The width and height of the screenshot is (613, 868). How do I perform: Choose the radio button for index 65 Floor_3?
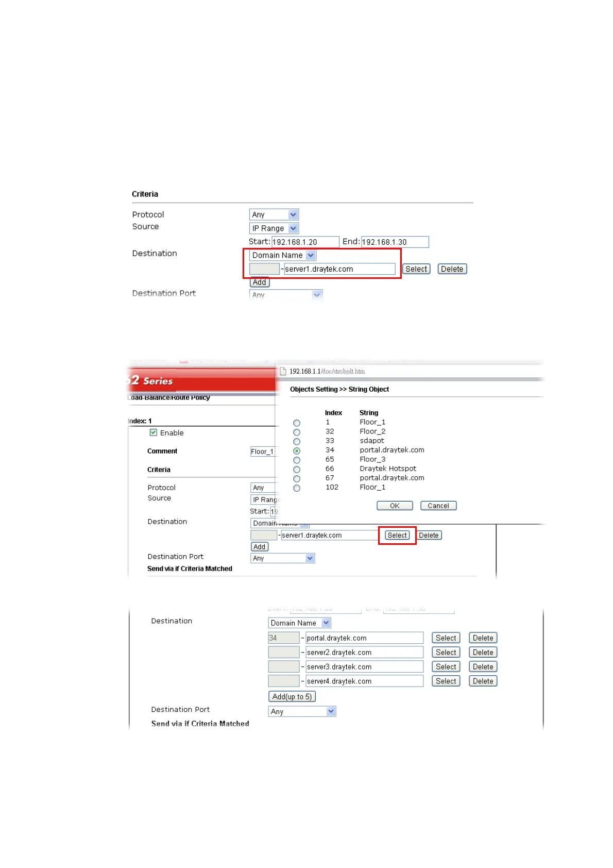(297, 460)
